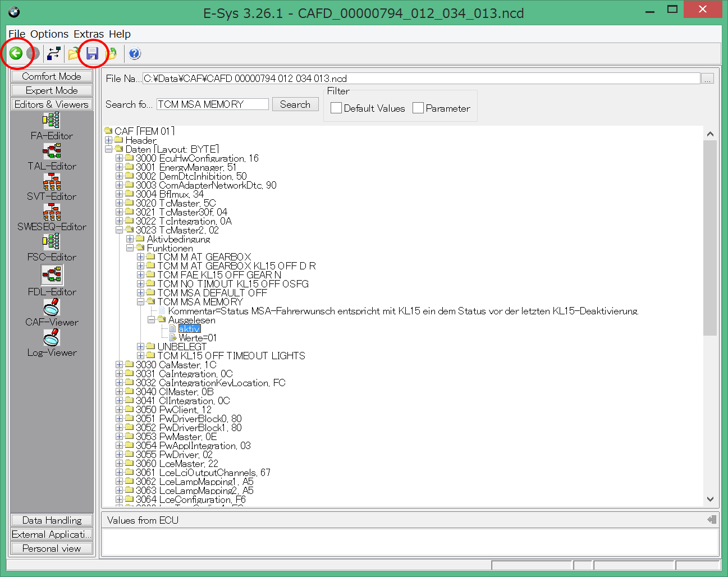Open the CAF-Viewer
Viewport: 728px width, 577px height.
pos(52,313)
